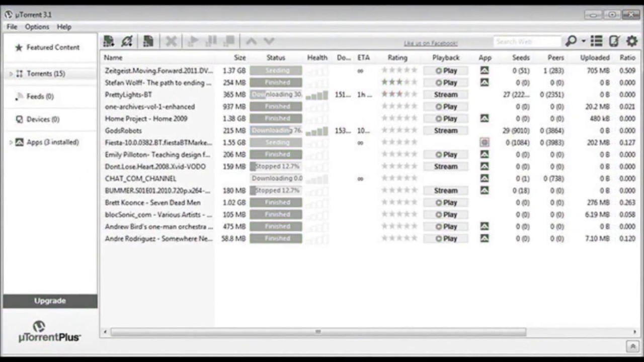Select Featured Content in sidebar
The width and height of the screenshot is (644, 362).
click(x=53, y=47)
